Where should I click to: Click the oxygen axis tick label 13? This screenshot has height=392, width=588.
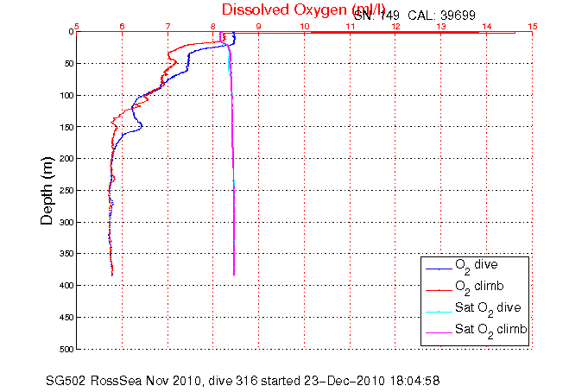(441, 26)
